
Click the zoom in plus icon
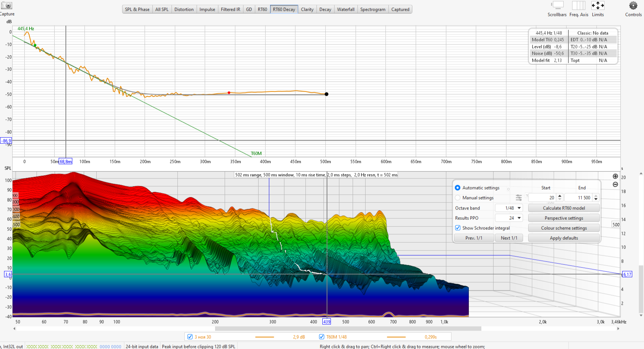[615, 177]
